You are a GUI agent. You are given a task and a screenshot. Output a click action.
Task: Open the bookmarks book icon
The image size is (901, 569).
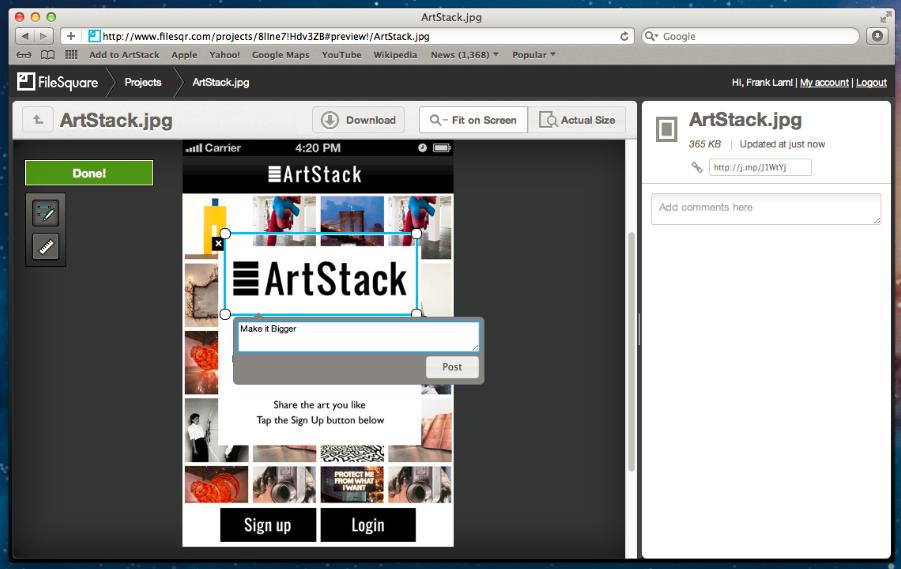point(48,55)
